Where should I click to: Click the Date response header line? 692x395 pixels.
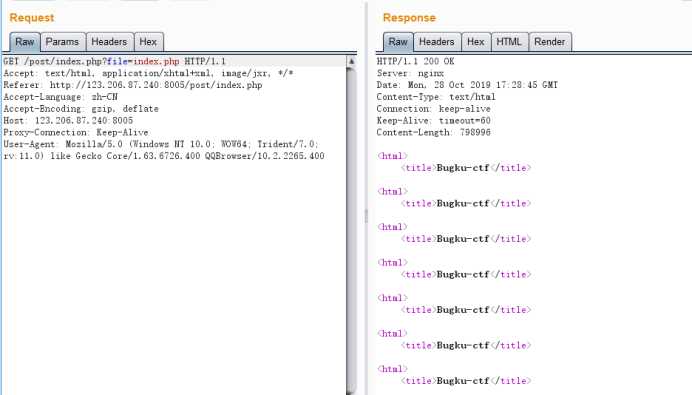467,85
